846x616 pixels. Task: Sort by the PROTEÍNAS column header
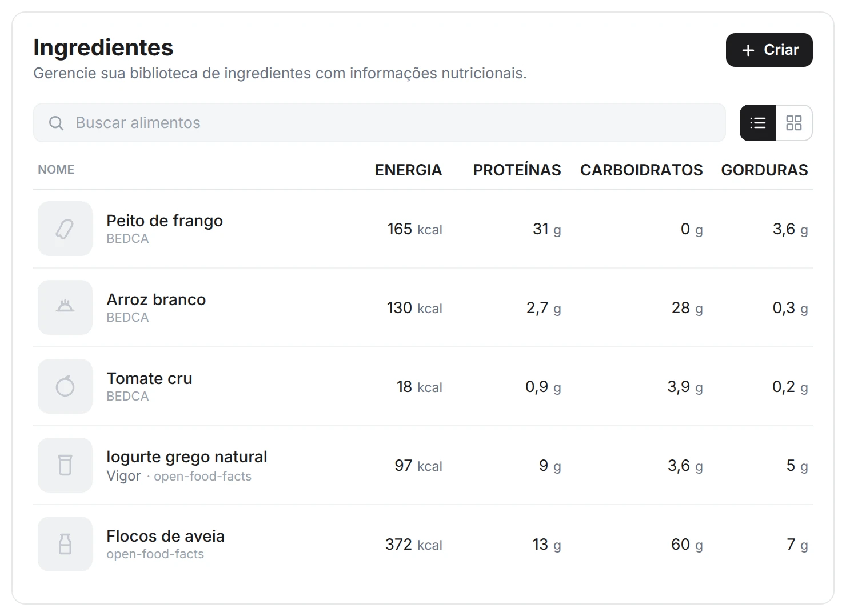point(517,170)
